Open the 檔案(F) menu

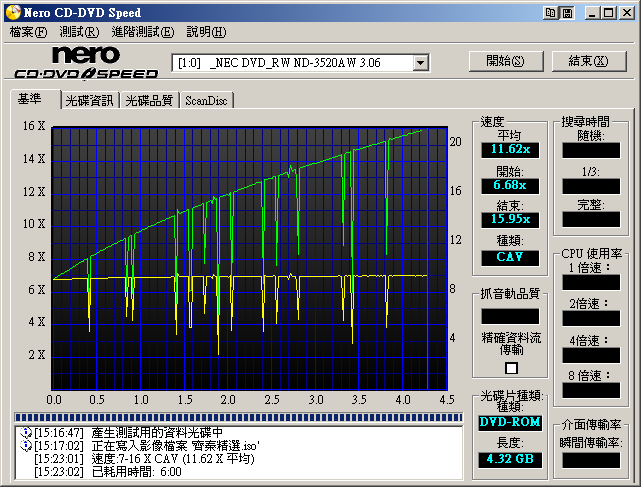tap(28, 32)
